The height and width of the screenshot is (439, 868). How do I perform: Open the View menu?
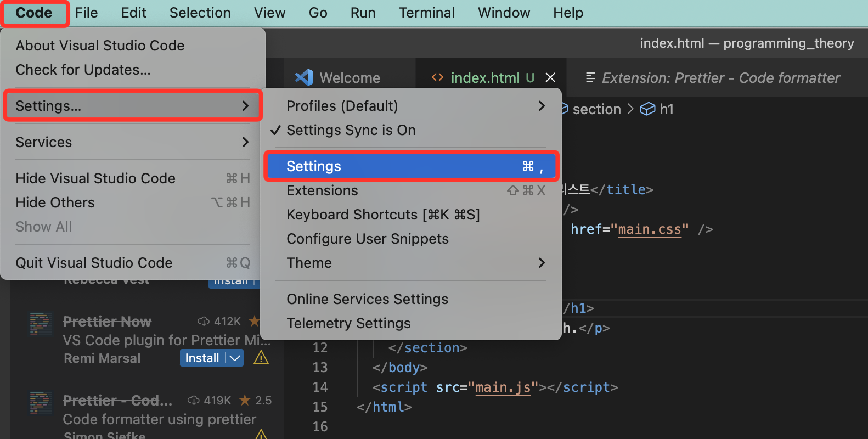pyautogui.click(x=269, y=13)
